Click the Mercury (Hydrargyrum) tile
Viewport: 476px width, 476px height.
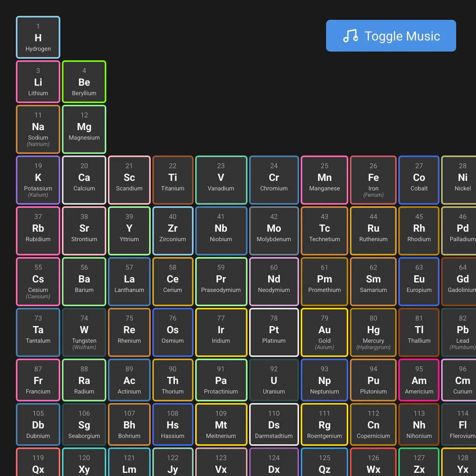(x=373, y=332)
